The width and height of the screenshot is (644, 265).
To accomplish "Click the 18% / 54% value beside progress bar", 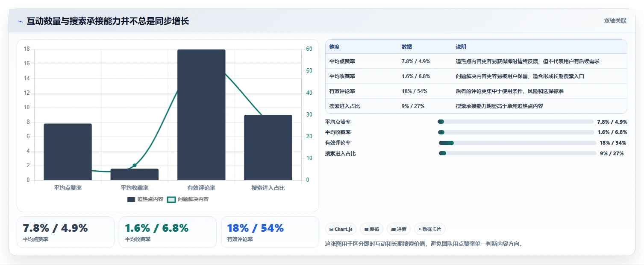I will (x=613, y=143).
